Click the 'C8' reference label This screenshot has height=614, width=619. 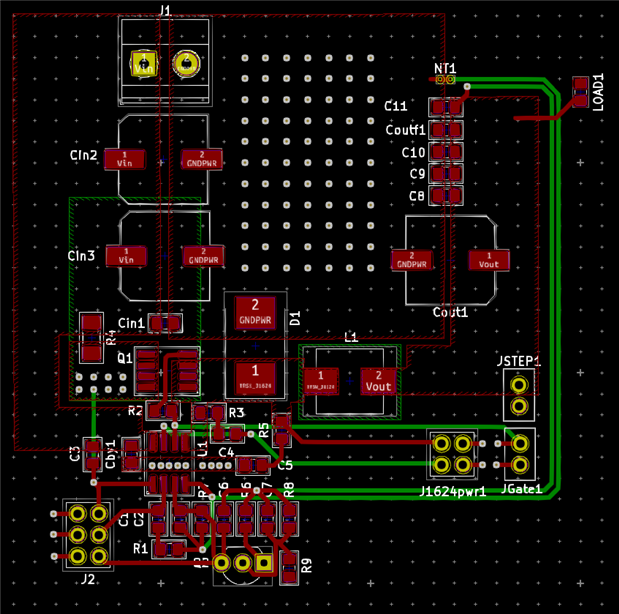[416, 196]
